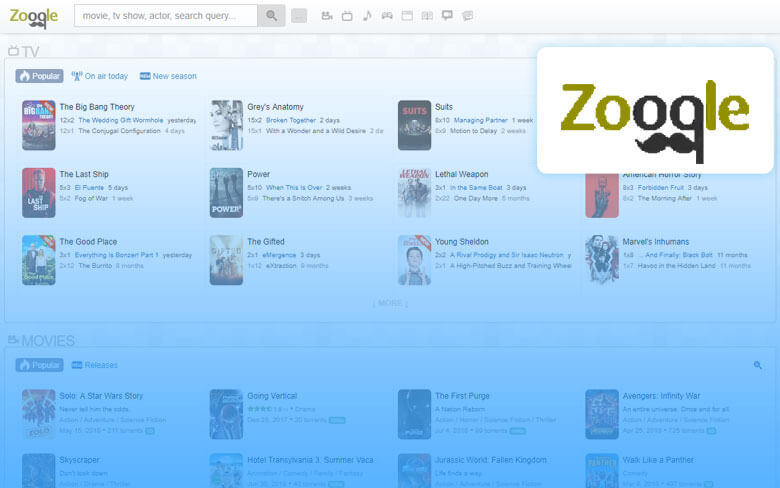Open Grey's Anatomy poster thumbnail

(226, 125)
